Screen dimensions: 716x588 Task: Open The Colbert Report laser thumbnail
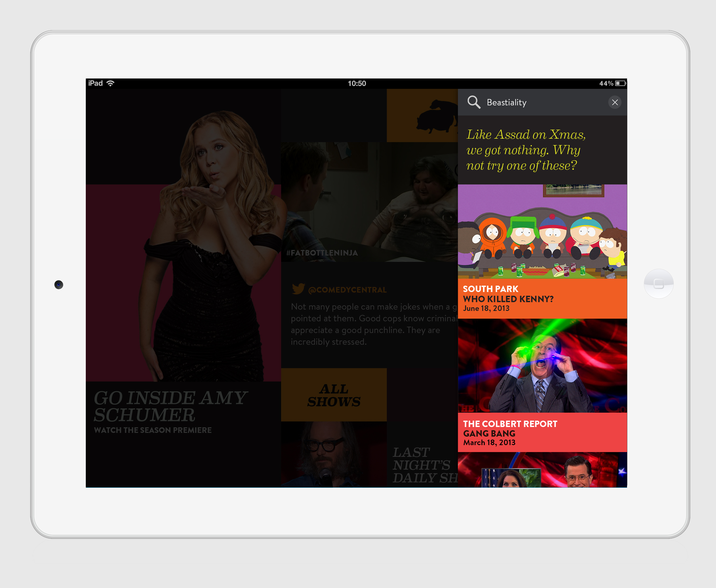(542, 365)
